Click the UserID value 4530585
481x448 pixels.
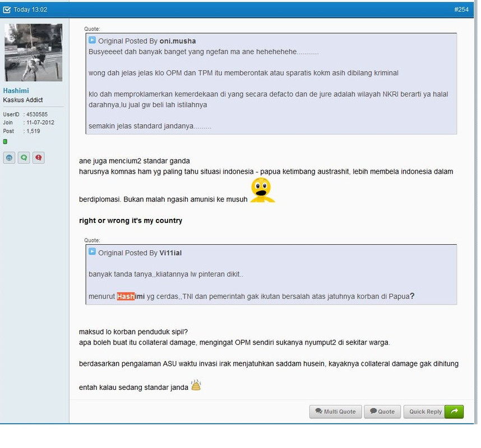coord(37,114)
